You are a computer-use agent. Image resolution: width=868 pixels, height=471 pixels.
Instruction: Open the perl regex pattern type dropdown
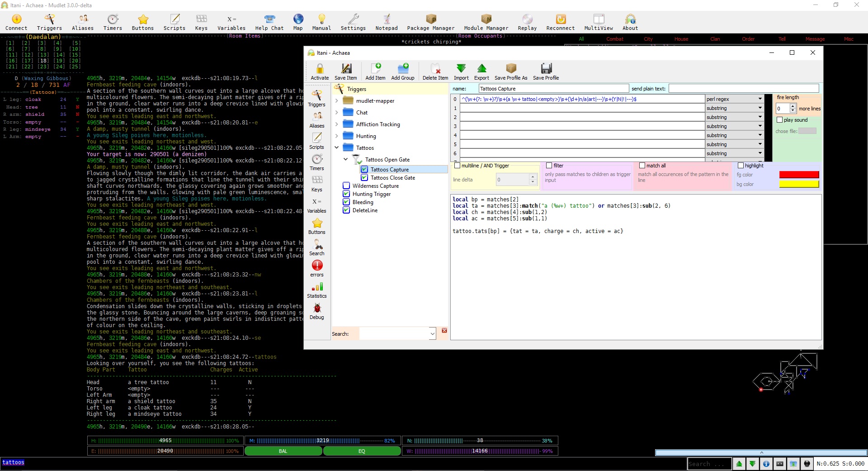coord(735,99)
